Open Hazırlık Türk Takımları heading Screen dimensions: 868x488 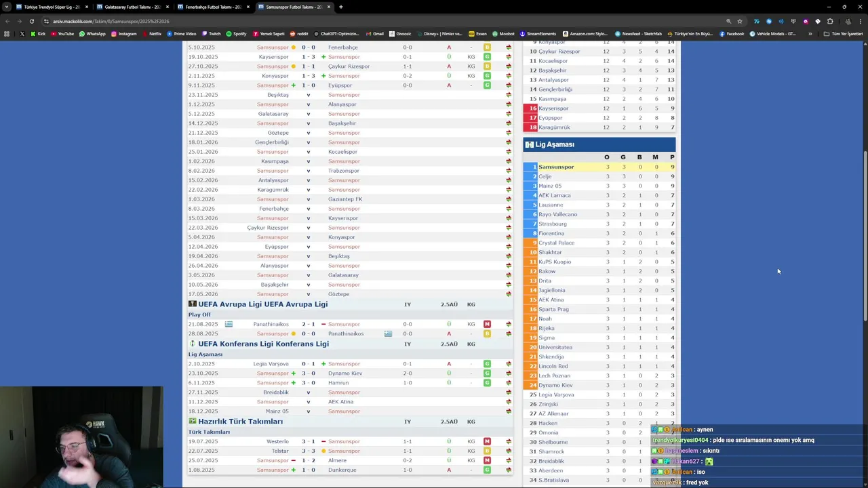tap(241, 422)
